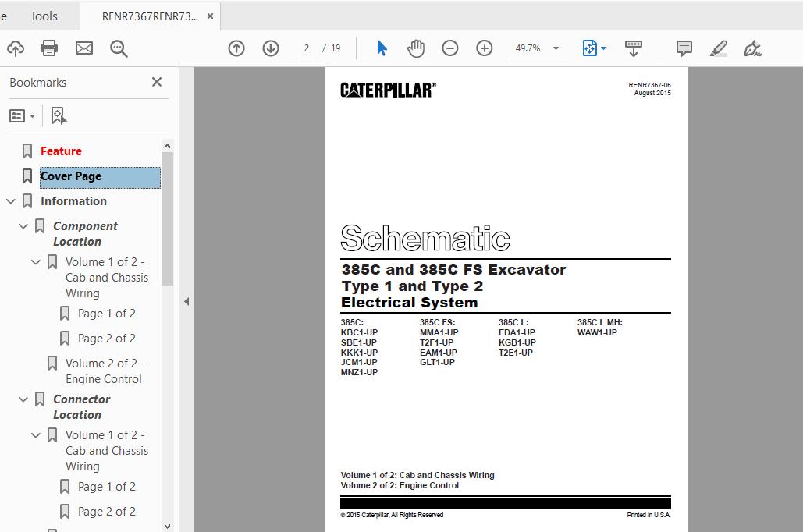The height and width of the screenshot is (532, 803).
Task: Collapse the navigation pane with left arrow
Action: (187, 302)
